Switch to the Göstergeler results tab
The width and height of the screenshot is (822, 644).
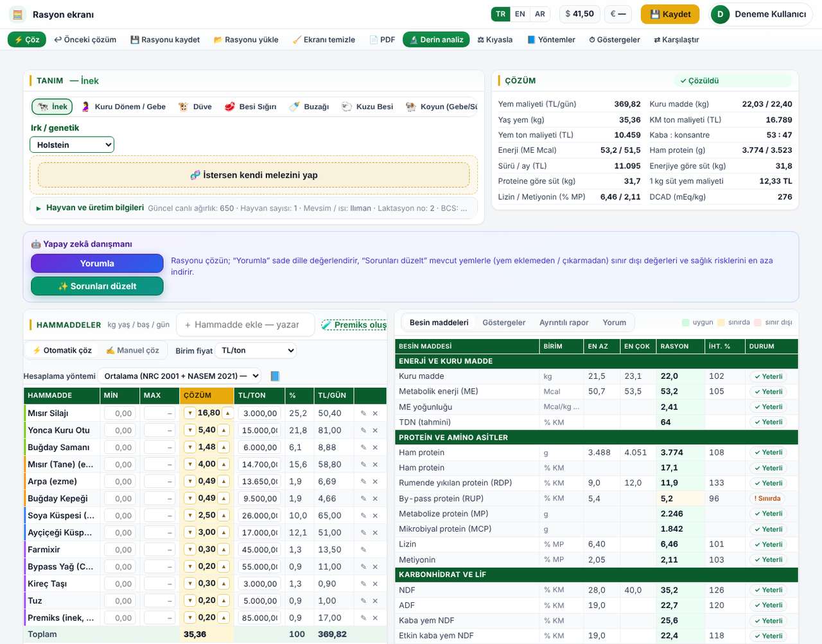[x=504, y=322]
